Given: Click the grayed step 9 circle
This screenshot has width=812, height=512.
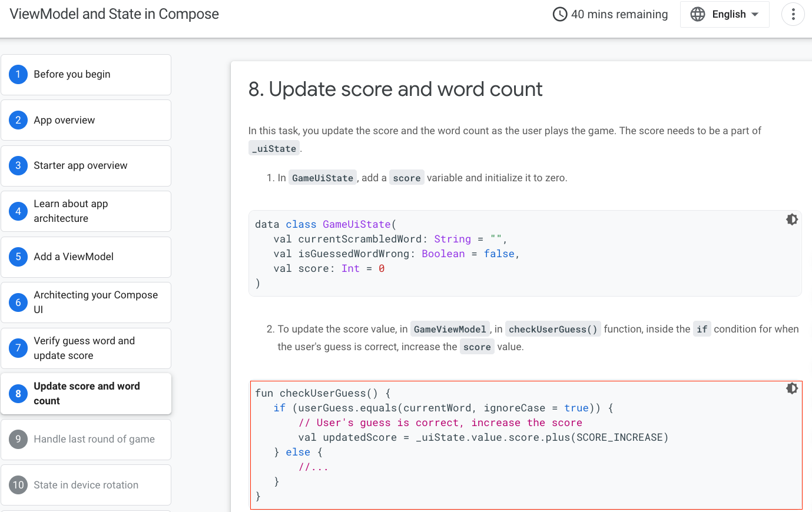Looking at the screenshot, I should click(x=18, y=439).
